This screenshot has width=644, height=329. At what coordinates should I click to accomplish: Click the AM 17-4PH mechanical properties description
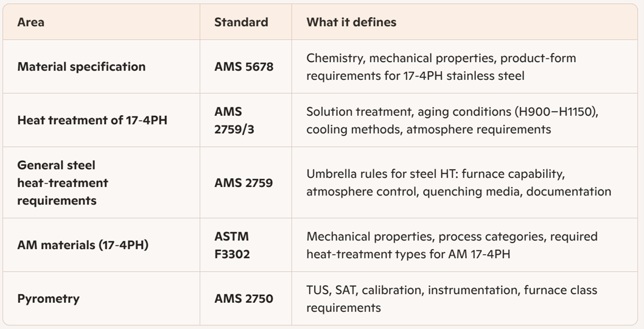pos(452,245)
